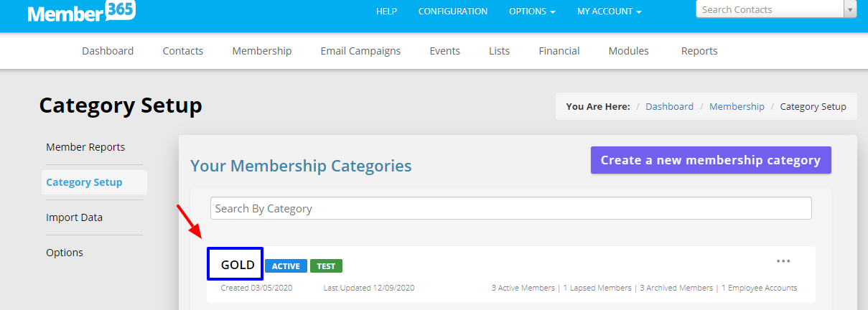
Task: Click the ACTIVE status badge
Action: [286, 266]
